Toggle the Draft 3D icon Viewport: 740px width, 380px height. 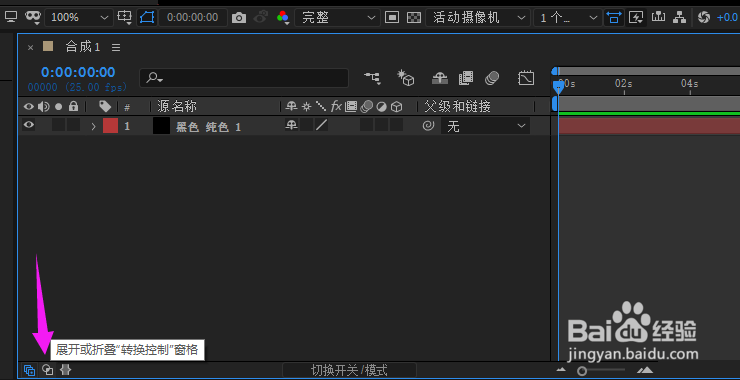405,78
